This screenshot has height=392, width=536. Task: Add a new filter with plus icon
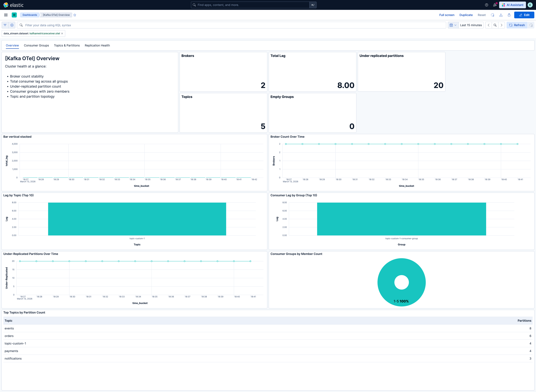(x=12, y=25)
